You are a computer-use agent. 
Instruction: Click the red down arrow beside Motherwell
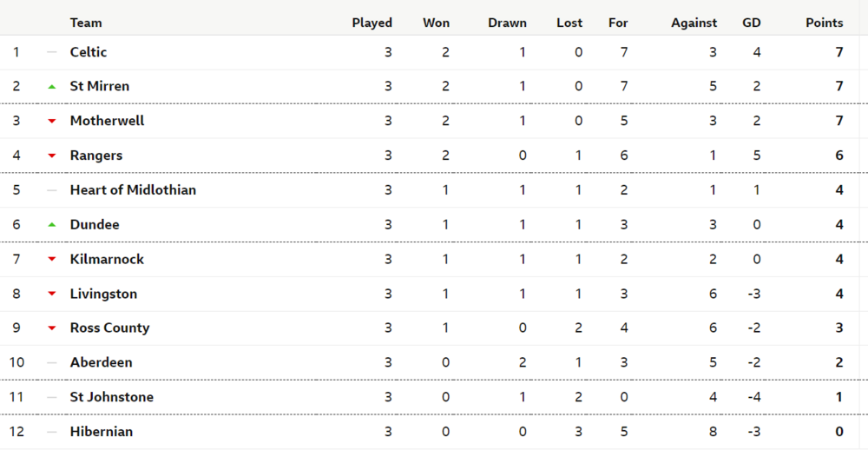(x=52, y=121)
